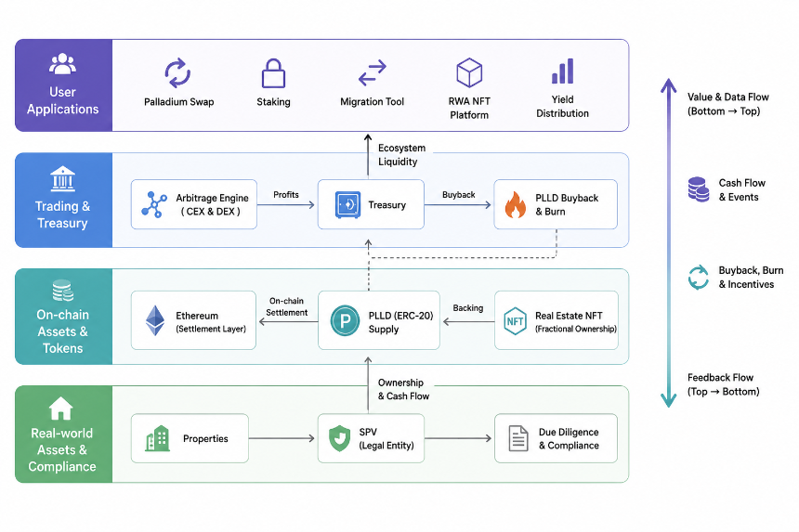Click the Yield Distribution bar chart icon
The image size is (799, 532).
[563, 71]
